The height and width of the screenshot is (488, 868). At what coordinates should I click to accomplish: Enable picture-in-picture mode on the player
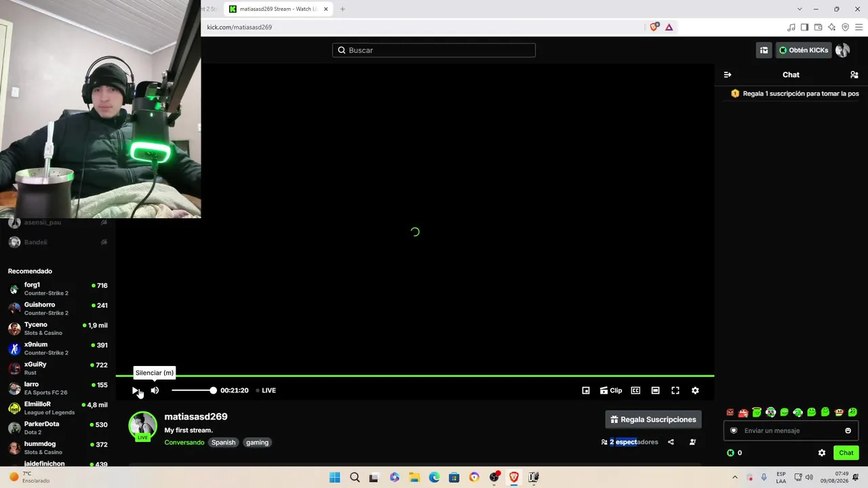[x=586, y=390]
